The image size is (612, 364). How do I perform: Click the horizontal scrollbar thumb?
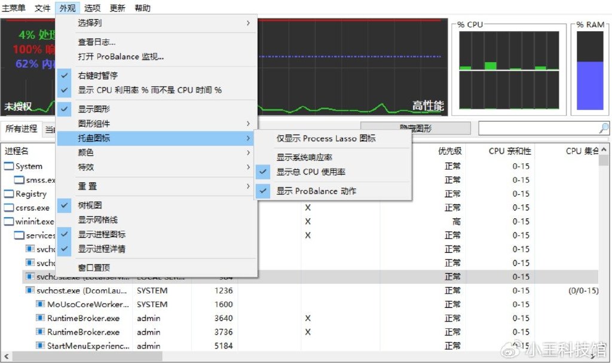[x=87, y=356]
